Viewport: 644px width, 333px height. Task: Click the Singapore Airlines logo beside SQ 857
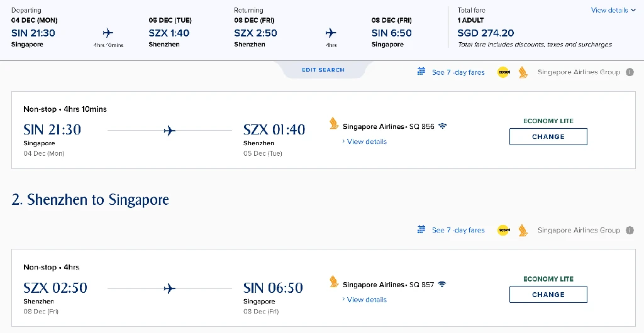(334, 282)
